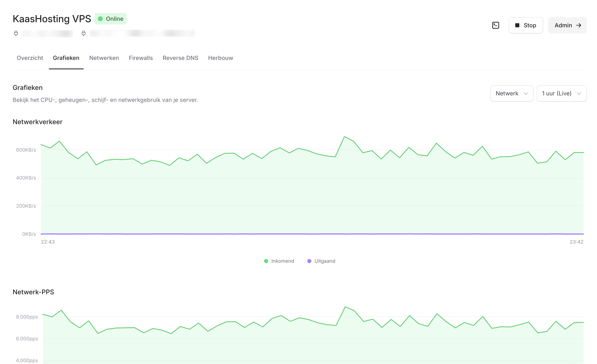Go to the Reverse DNS tab
This screenshot has width=597, height=364.
[x=180, y=58]
